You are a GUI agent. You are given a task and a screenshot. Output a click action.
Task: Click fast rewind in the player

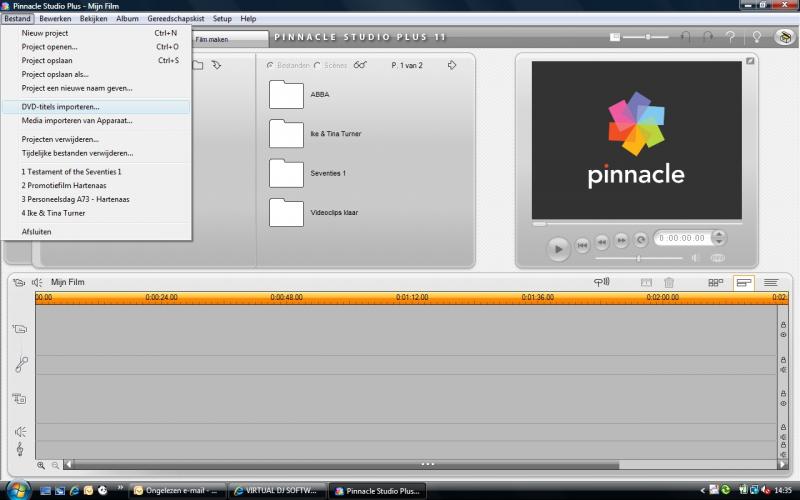(x=602, y=241)
